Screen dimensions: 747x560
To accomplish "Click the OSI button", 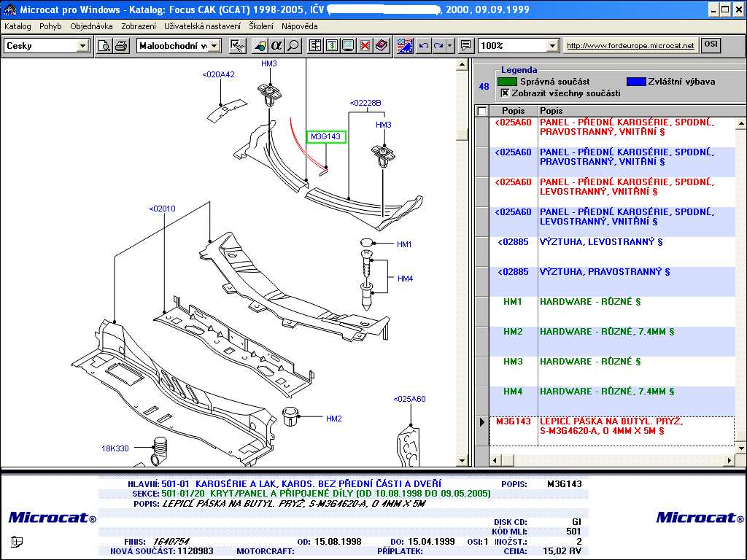I will (710, 45).
